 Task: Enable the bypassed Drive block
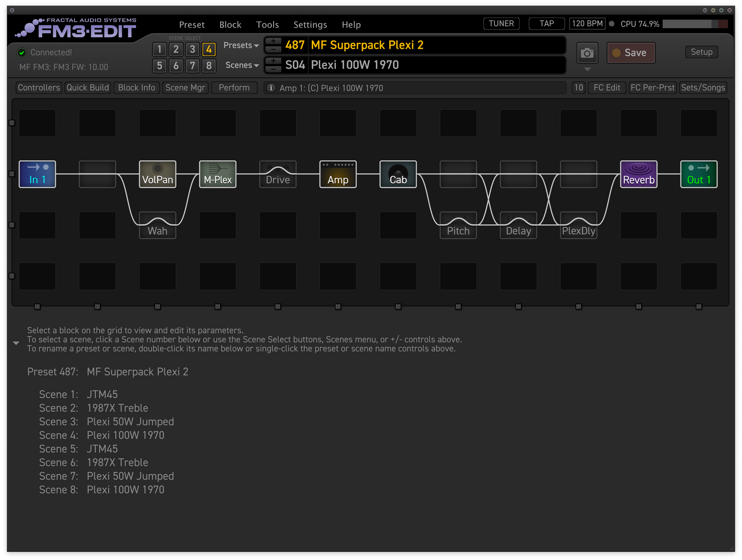277,174
